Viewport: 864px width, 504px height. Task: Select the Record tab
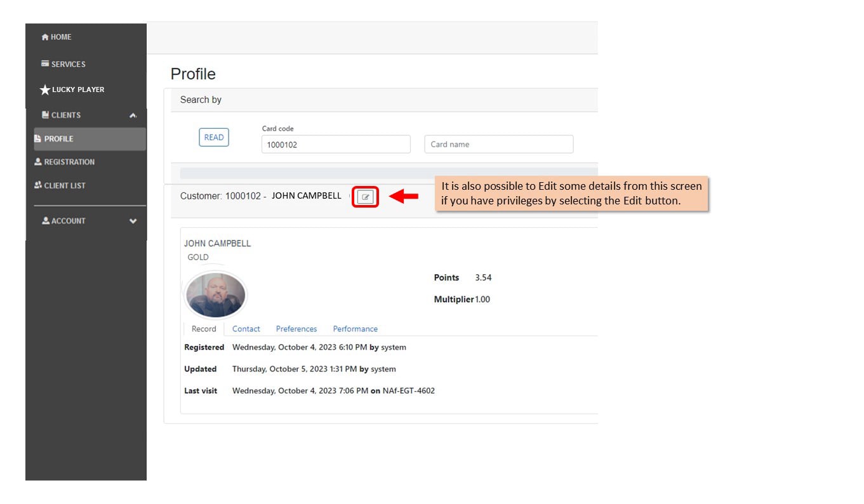204,329
